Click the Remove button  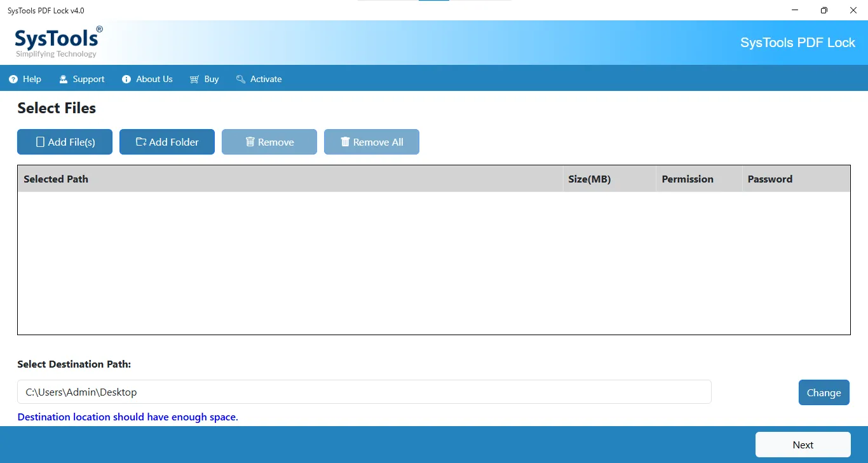point(269,142)
